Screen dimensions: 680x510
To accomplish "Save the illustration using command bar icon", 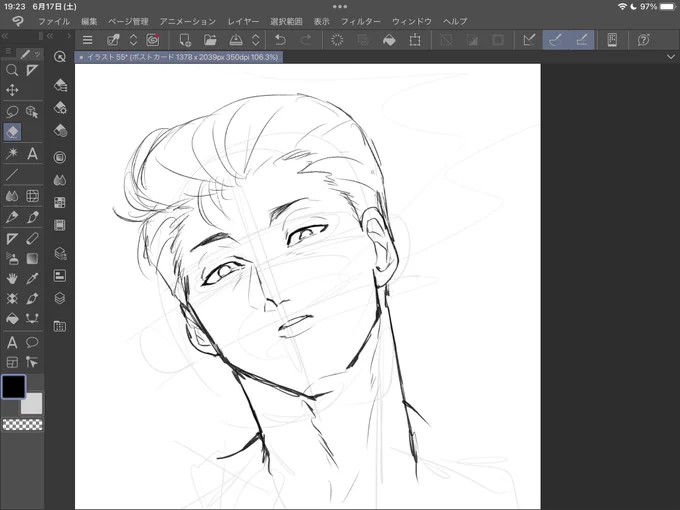I will (235, 40).
